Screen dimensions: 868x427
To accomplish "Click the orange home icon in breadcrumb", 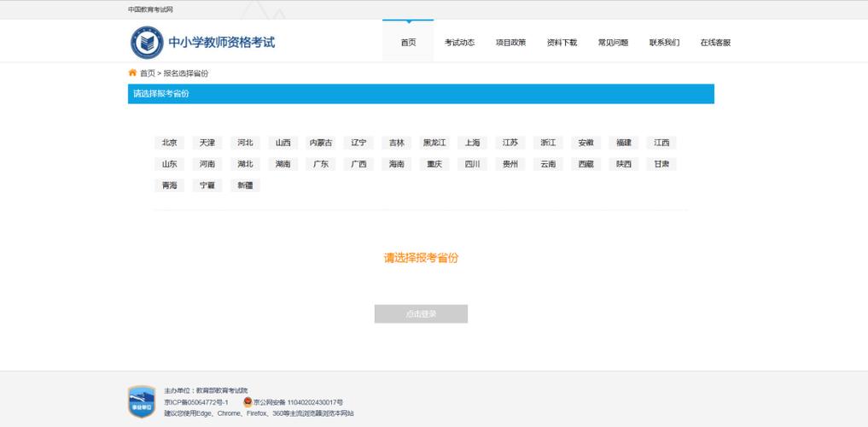I will tap(132, 73).
